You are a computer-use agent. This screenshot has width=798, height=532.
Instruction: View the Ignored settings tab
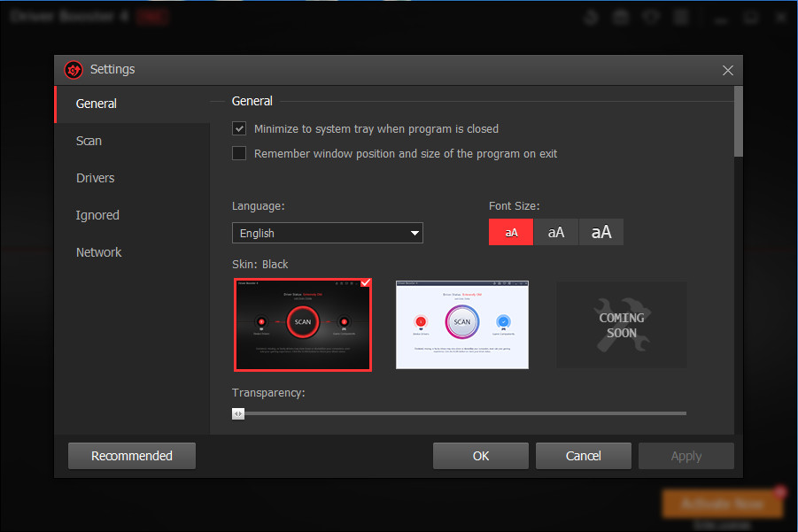tap(97, 214)
